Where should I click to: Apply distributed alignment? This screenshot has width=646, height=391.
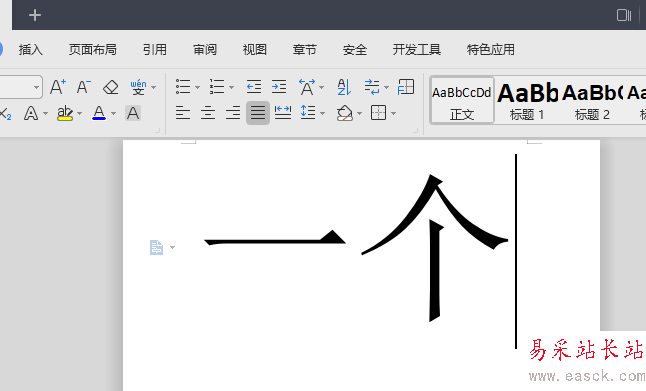tap(283, 112)
